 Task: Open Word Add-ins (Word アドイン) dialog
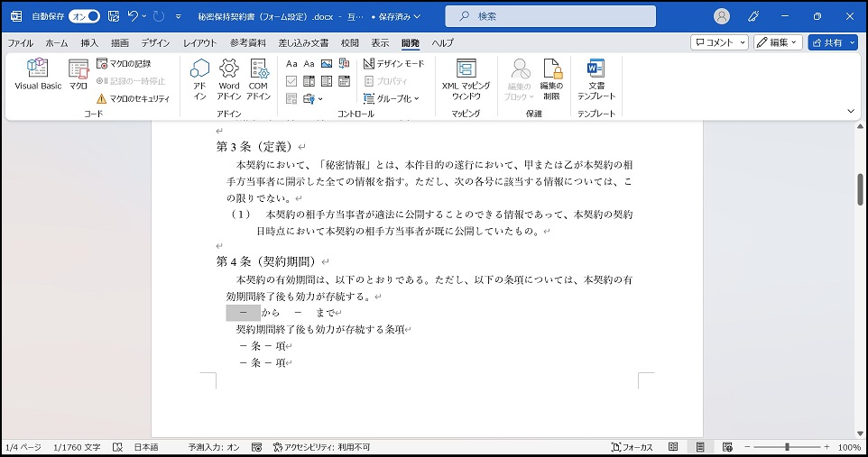click(228, 79)
